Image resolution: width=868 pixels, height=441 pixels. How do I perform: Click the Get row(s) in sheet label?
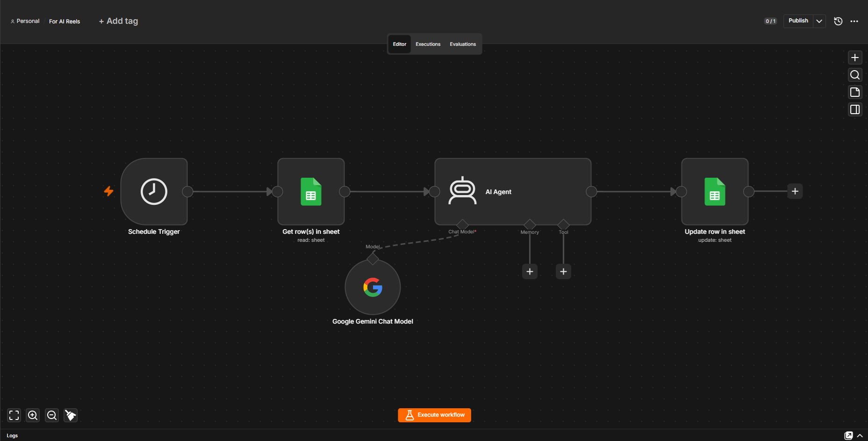(311, 231)
